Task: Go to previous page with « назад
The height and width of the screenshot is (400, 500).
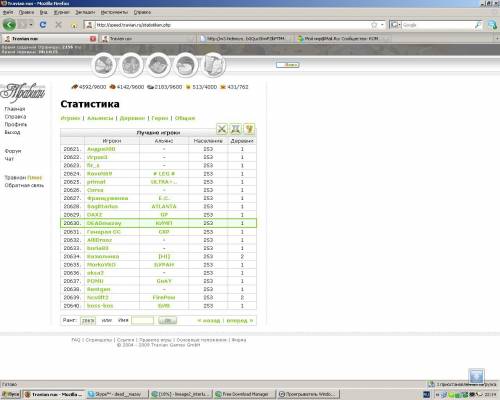Action: (209, 321)
